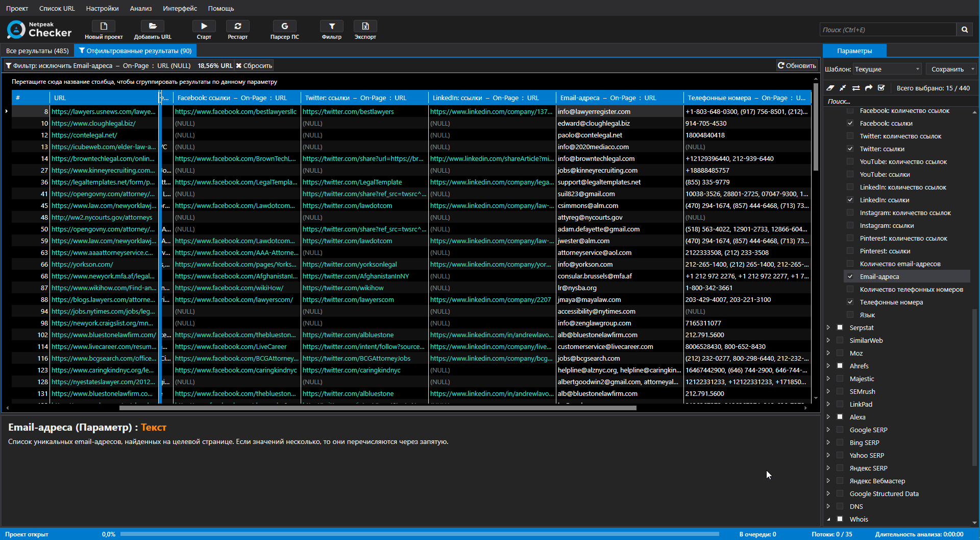
Task: Open the Проект menu
Action: (17, 8)
